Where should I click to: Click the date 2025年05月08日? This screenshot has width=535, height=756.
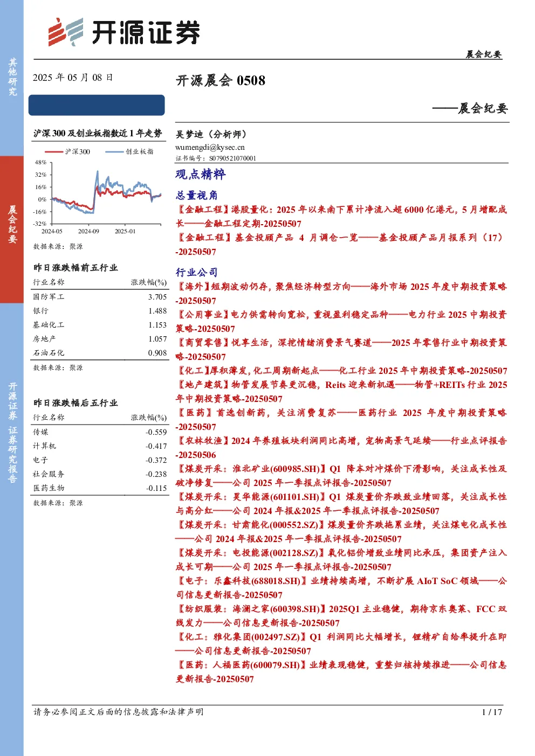73,78
